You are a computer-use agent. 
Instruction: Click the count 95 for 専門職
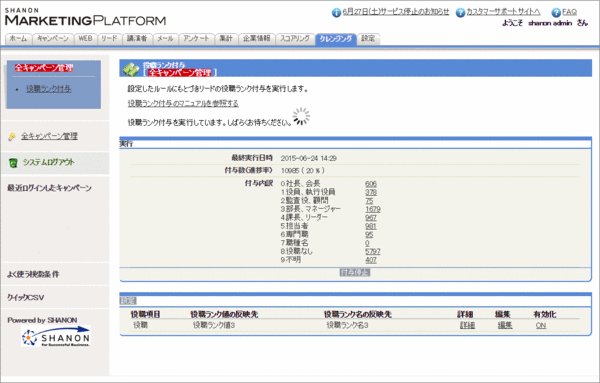(369, 235)
